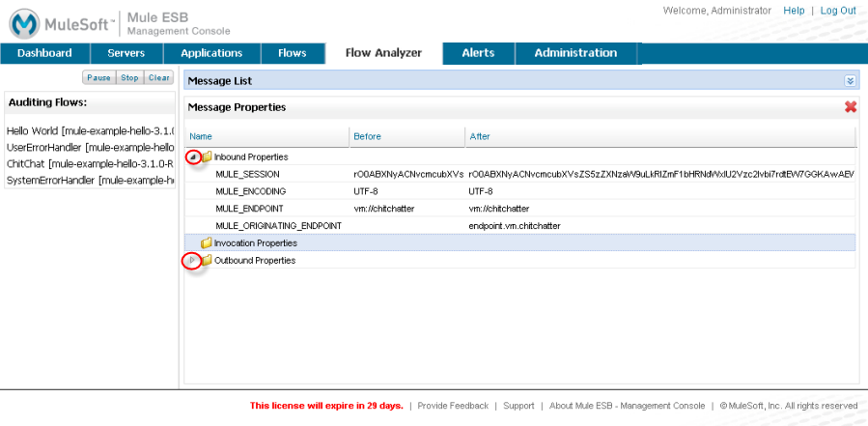
Task: Clear the audited messages
Action: coord(159,78)
